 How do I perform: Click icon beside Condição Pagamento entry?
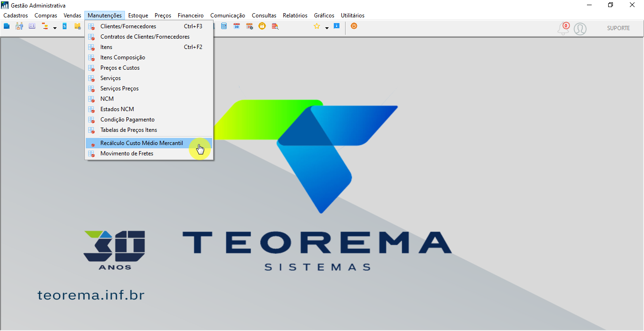click(92, 120)
